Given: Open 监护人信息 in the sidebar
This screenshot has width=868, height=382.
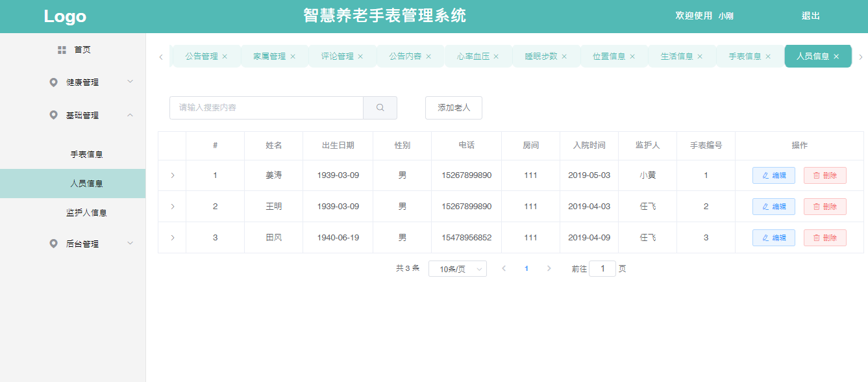Looking at the screenshot, I should (86, 212).
